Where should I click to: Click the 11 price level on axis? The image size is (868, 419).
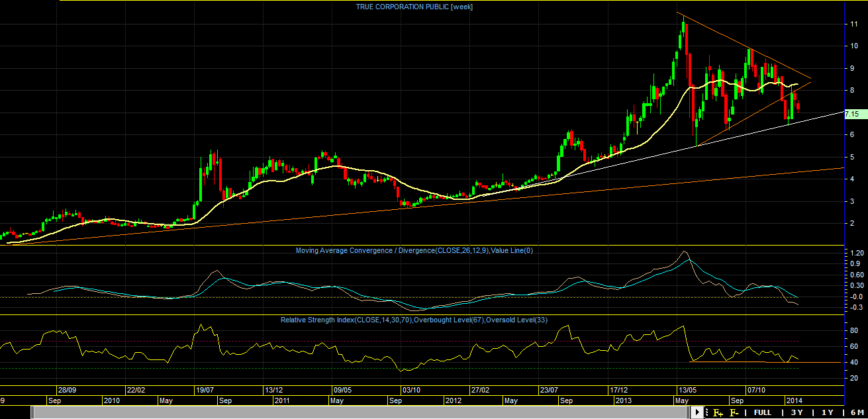[x=855, y=24]
